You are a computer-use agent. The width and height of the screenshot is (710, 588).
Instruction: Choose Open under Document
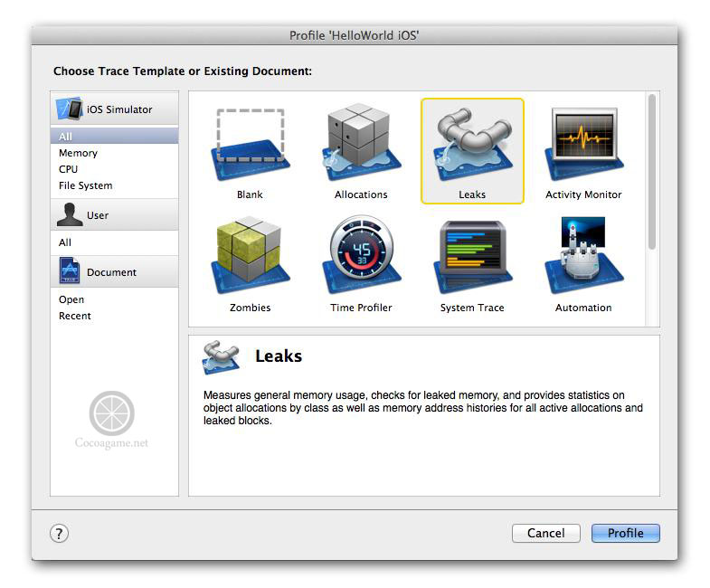(x=114, y=299)
